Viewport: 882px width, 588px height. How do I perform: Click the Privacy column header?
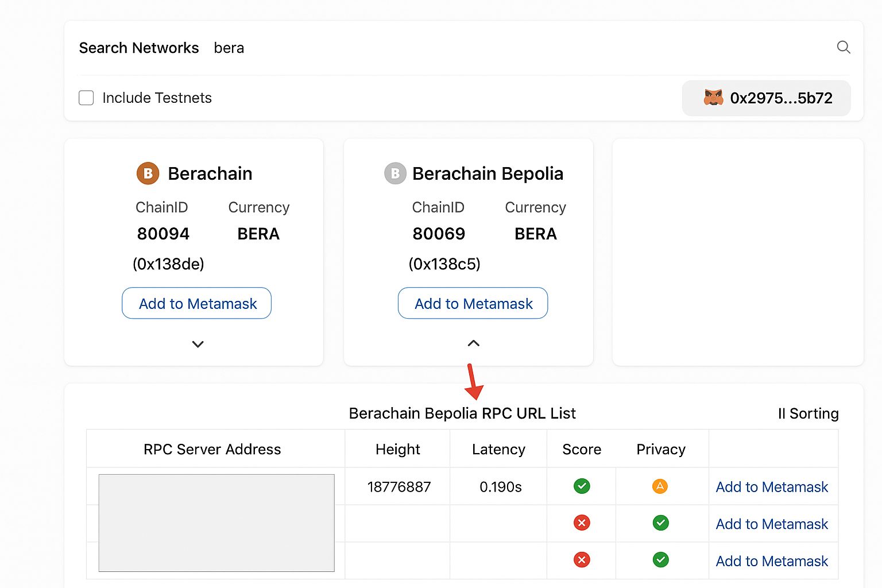[x=661, y=449]
